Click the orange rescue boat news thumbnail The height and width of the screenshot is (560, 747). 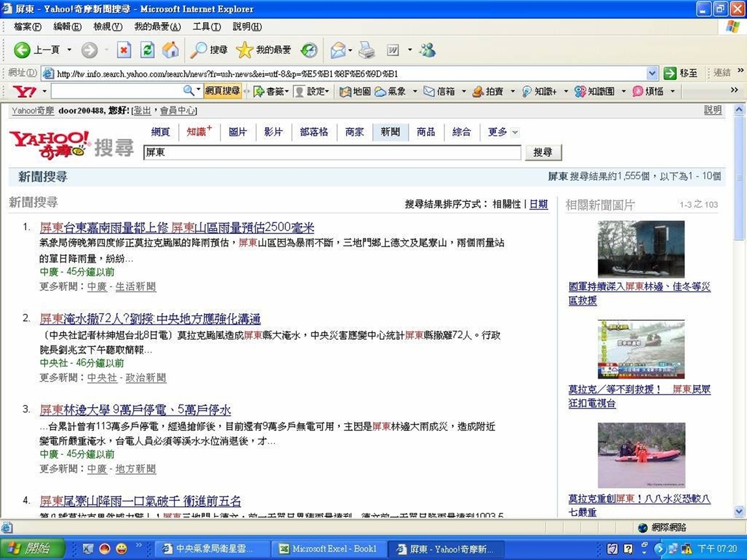tap(641, 454)
